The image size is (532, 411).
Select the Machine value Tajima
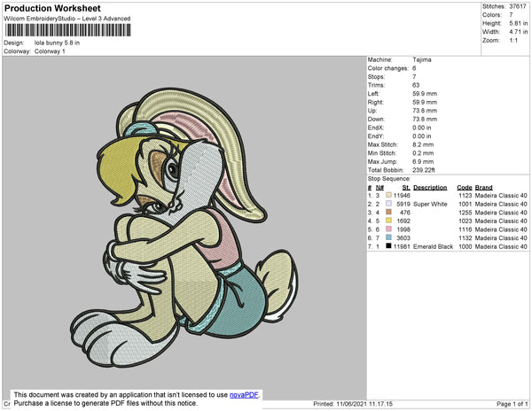coord(422,59)
